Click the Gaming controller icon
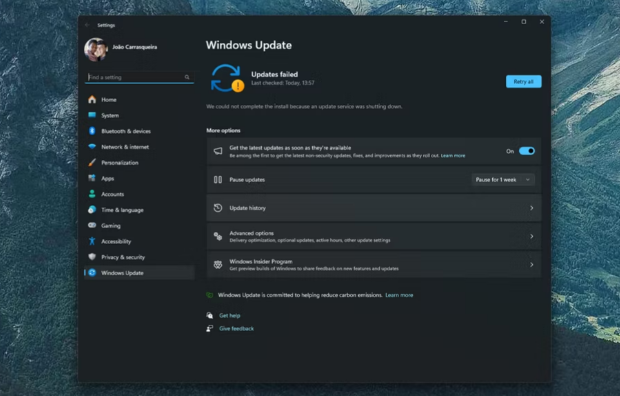 coord(92,225)
